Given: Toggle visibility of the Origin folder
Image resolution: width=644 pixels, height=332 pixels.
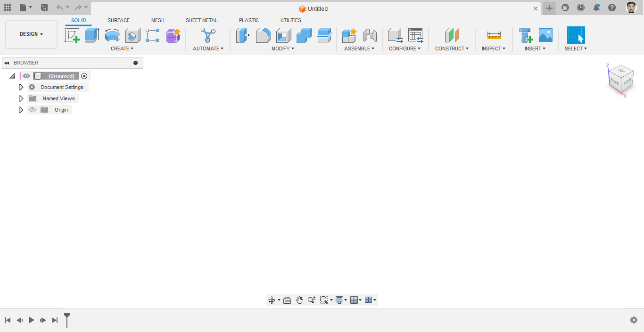Looking at the screenshot, I should click(x=32, y=110).
